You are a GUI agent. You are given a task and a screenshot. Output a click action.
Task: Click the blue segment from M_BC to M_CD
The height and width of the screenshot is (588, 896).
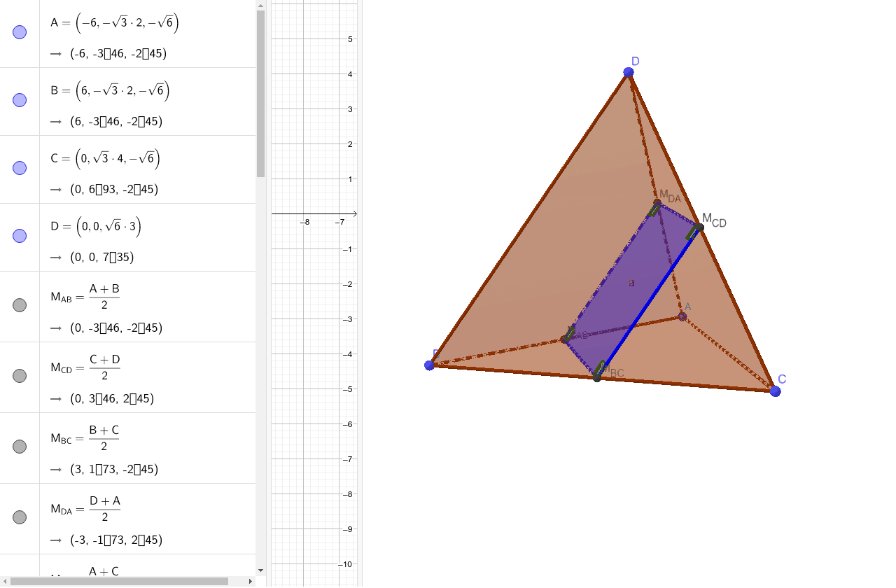648,302
